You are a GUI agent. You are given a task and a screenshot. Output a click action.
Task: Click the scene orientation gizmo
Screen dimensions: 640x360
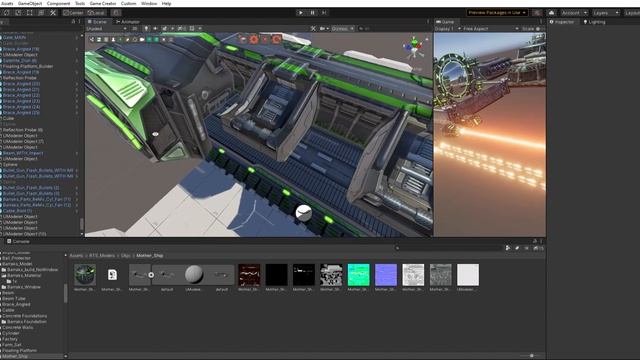coord(414,47)
